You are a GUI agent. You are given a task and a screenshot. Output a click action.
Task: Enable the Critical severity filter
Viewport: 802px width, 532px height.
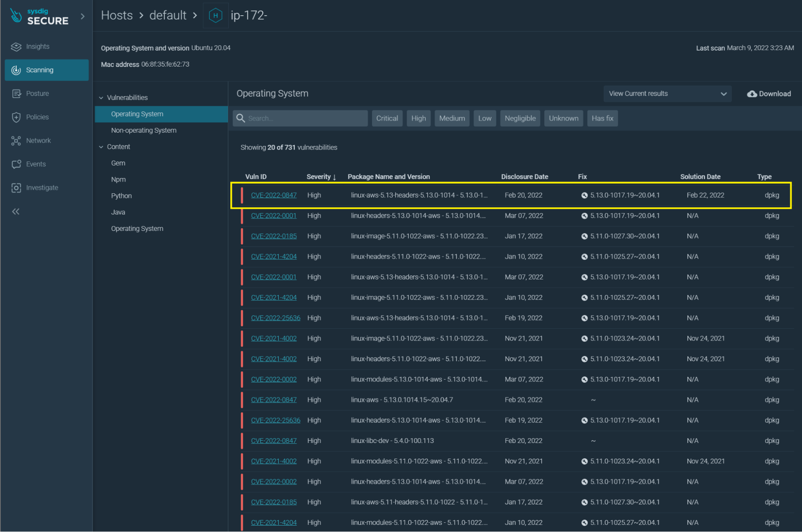387,118
